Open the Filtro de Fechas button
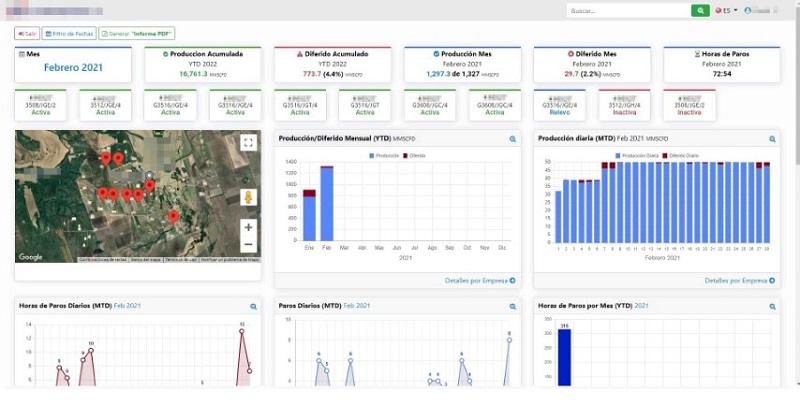The width and height of the screenshot is (800, 400). click(69, 33)
